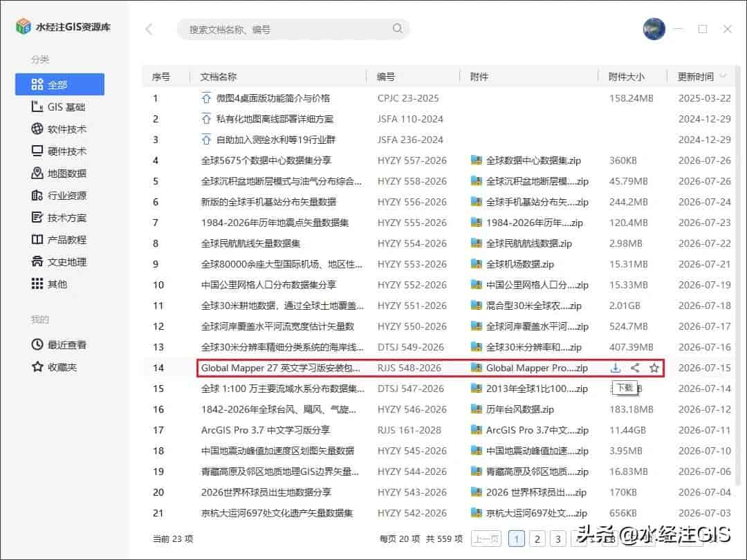Go back with the left arrow icon
The height and width of the screenshot is (560, 747).
149,29
